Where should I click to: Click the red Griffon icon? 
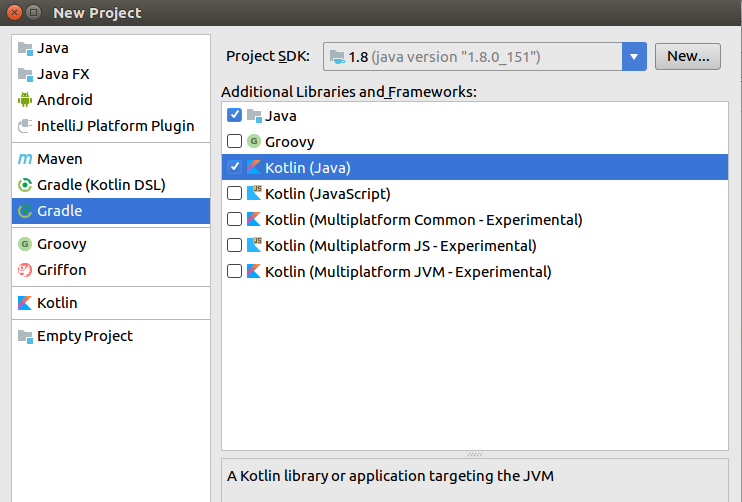point(25,270)
